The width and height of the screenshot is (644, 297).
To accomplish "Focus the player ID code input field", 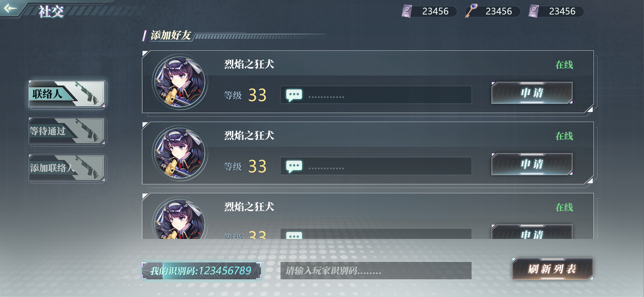I will [376, 271].
